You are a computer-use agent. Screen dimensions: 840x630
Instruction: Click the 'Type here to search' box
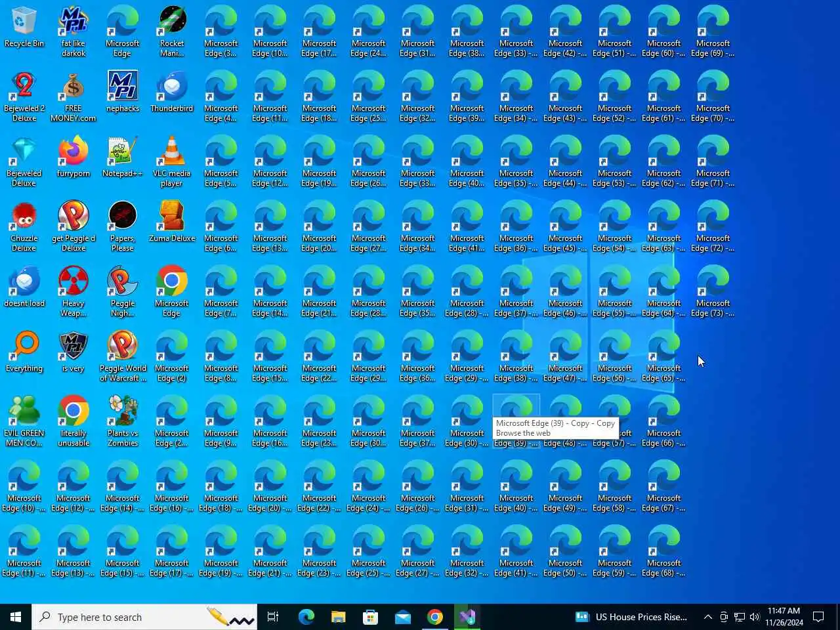[x=144, y=617]
